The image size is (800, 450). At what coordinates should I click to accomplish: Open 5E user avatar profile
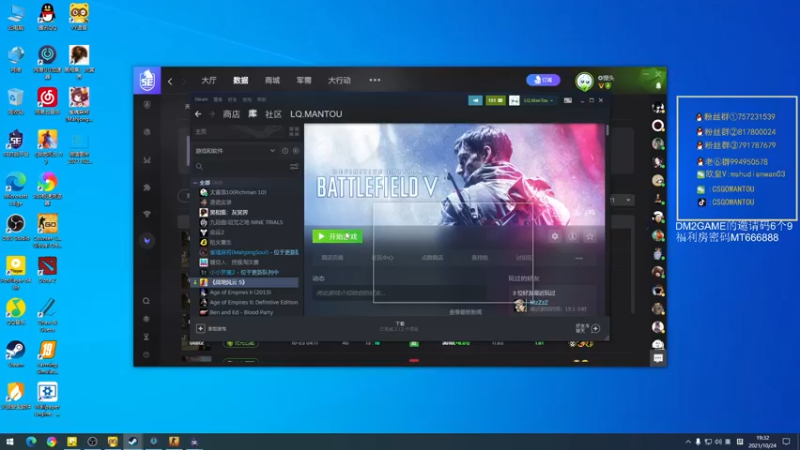[x=584, y=81]
